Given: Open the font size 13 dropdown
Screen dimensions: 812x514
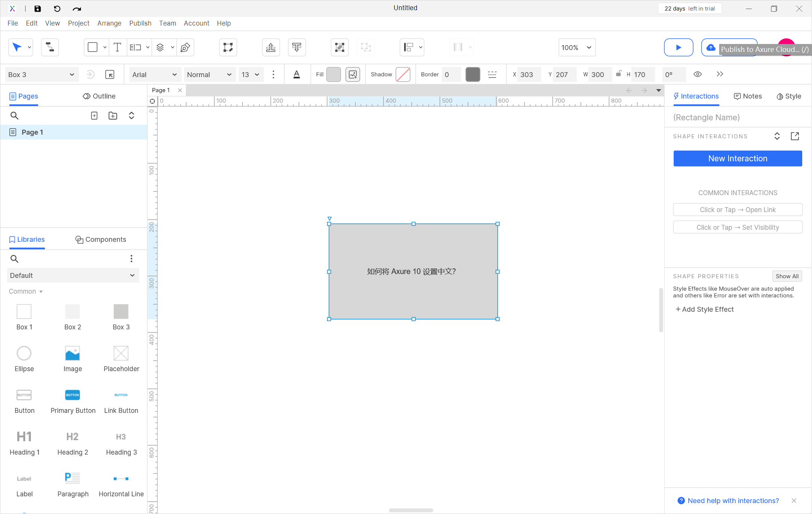Looking at the screenshot, I should [x=251, y=74].
